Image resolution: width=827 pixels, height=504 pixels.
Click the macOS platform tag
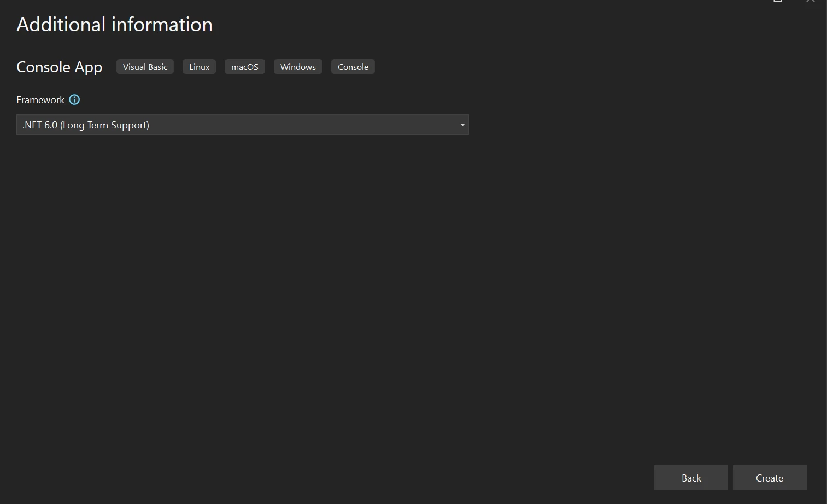(244, 67)
